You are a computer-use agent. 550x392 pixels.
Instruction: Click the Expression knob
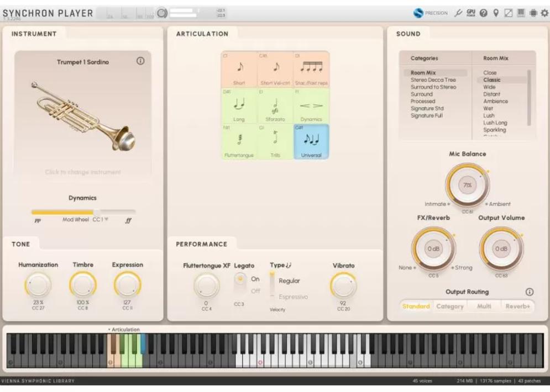pos(127,285)
